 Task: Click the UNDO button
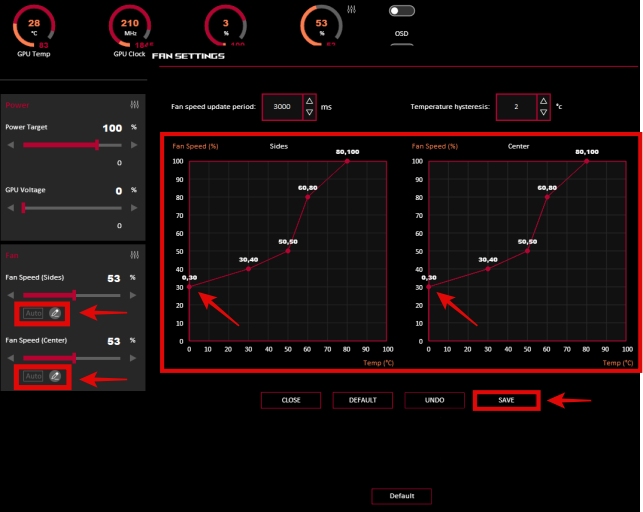tap(435, 400)
